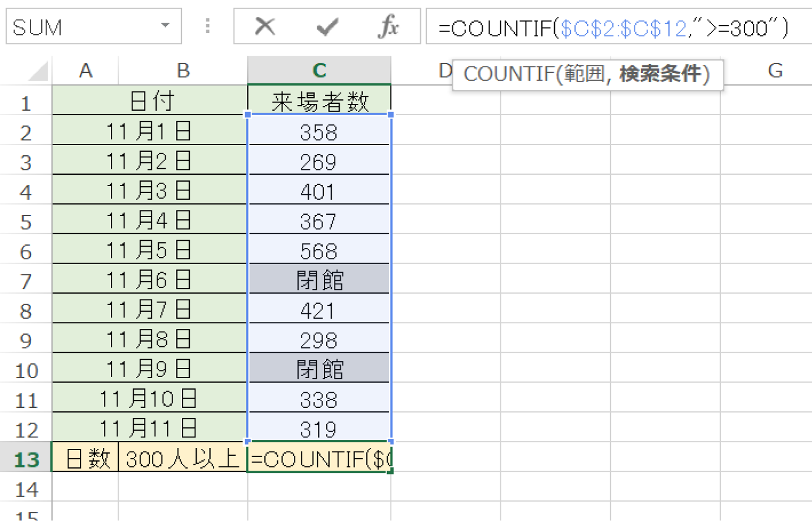Cancel the formula entry with X icon
This screenshot has width=812, height=521.
[265, 26]
